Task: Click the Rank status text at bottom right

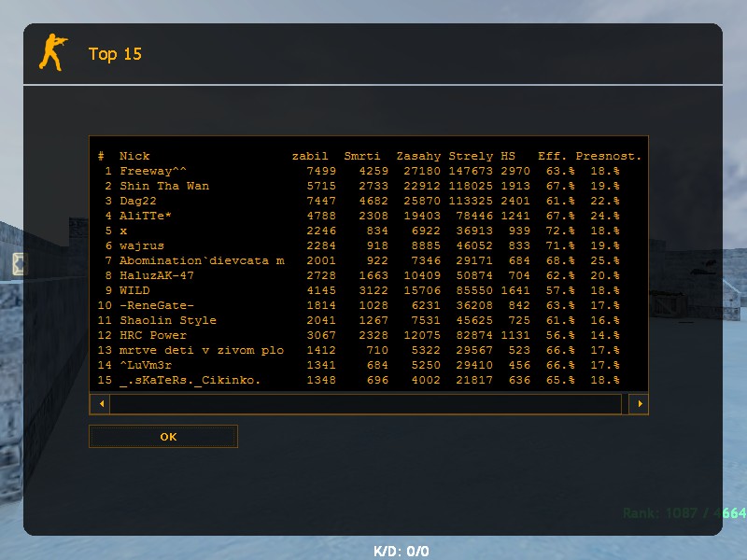Action: point(684,513)
